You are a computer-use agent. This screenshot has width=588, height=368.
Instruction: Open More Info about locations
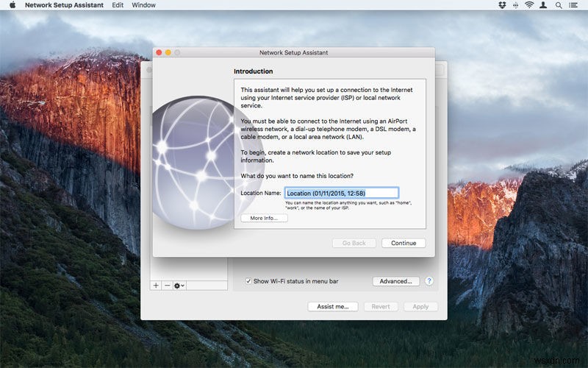pos(264,218)
